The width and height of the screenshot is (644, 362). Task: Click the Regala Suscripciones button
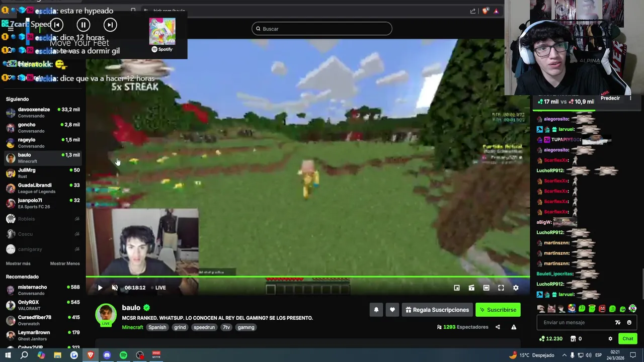coord(437,310)
